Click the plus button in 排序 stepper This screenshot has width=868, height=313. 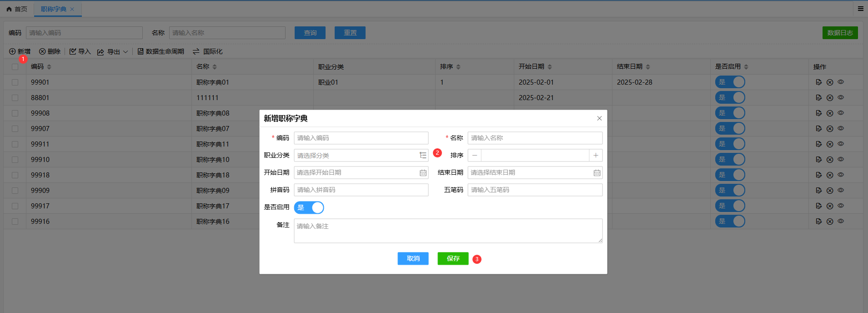coord(596,156)
